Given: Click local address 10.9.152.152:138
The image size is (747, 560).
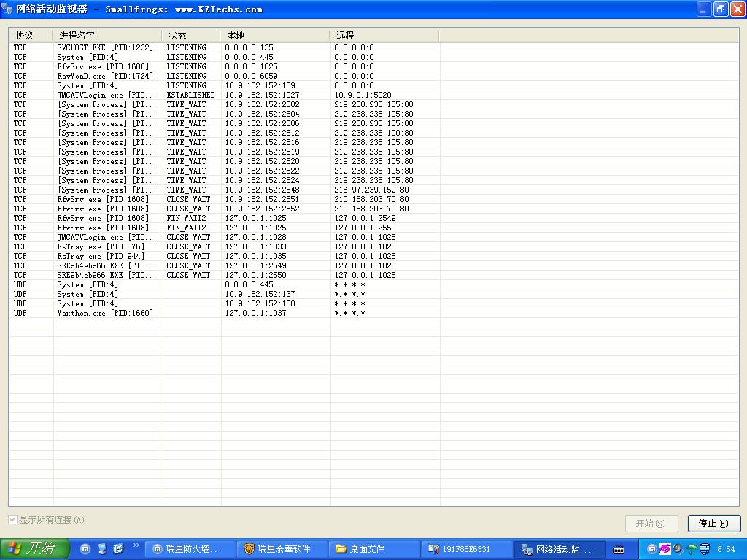Looking at the screenshot, I should click(260, 304).
